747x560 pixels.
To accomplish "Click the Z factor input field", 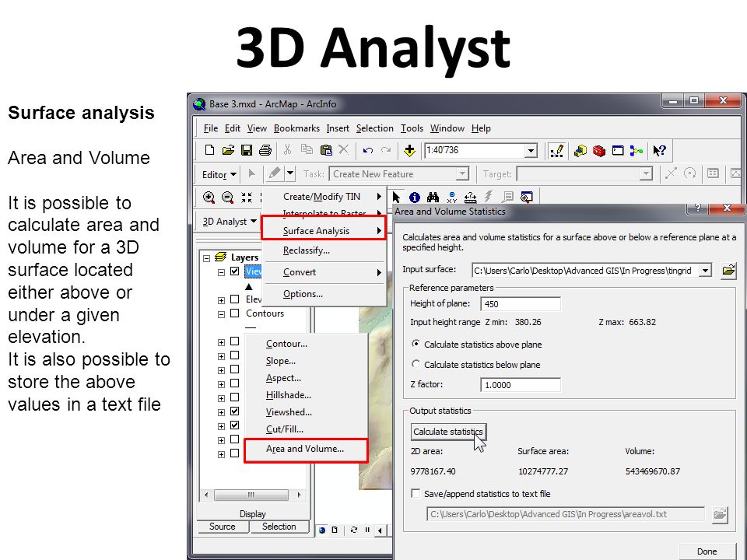I will pyautogui.click(x=520, y=385).
